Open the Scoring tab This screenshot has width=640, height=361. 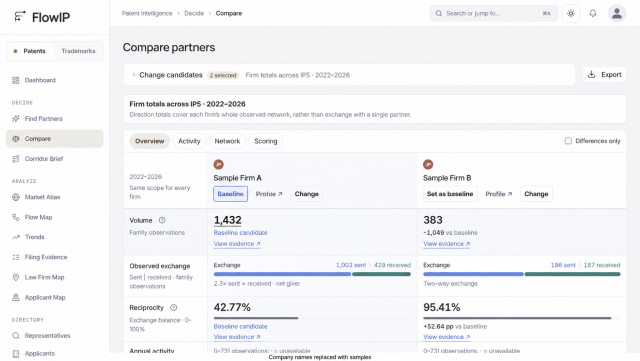point(266,141)
